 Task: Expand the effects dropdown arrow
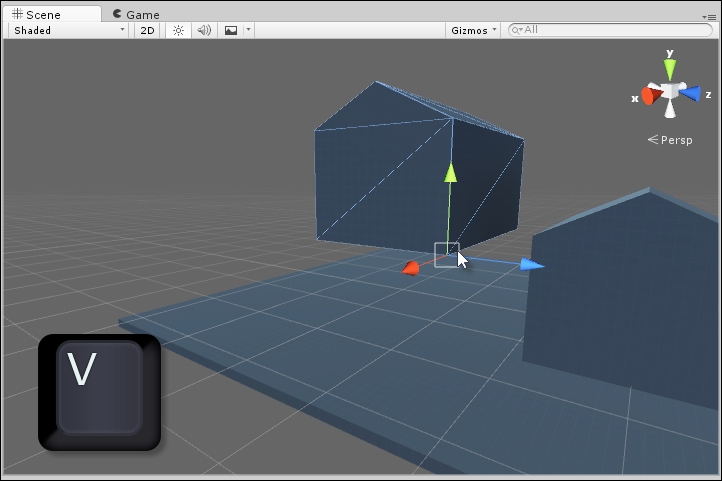pyautogui.click(x=248, y=30)
